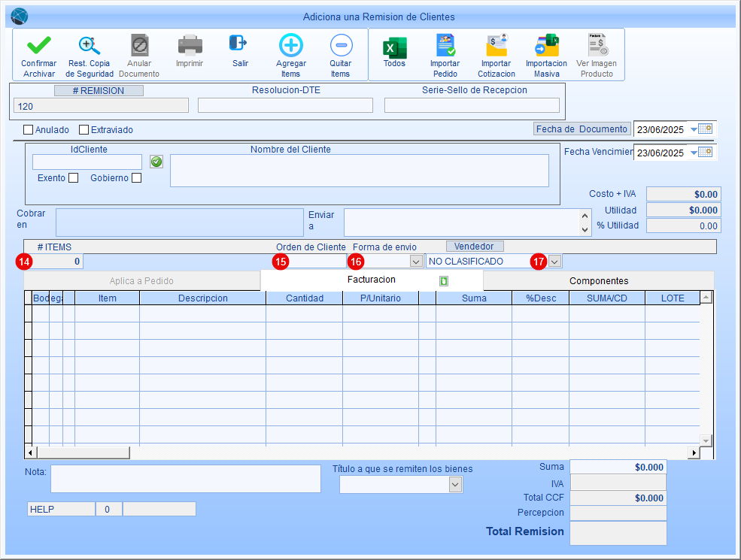
Task: Tick the Extraviado checkbox
Action: point(84,129)
